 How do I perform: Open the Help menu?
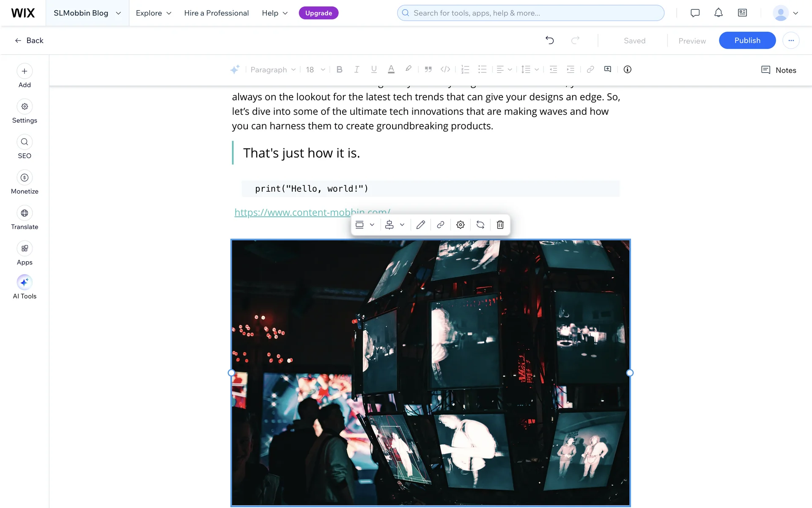[274, 13]
